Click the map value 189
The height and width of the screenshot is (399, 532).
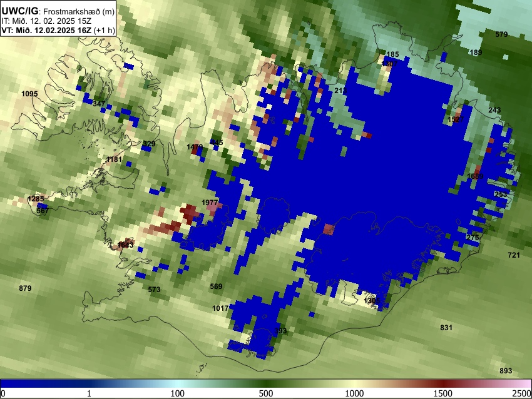tap(476, 52)
